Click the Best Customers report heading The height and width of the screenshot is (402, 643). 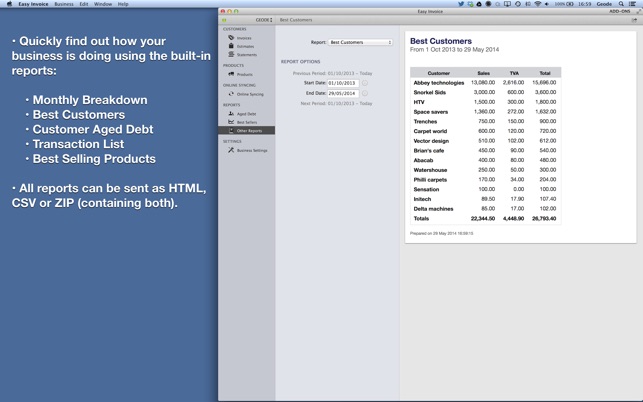[x=441, y=41]
